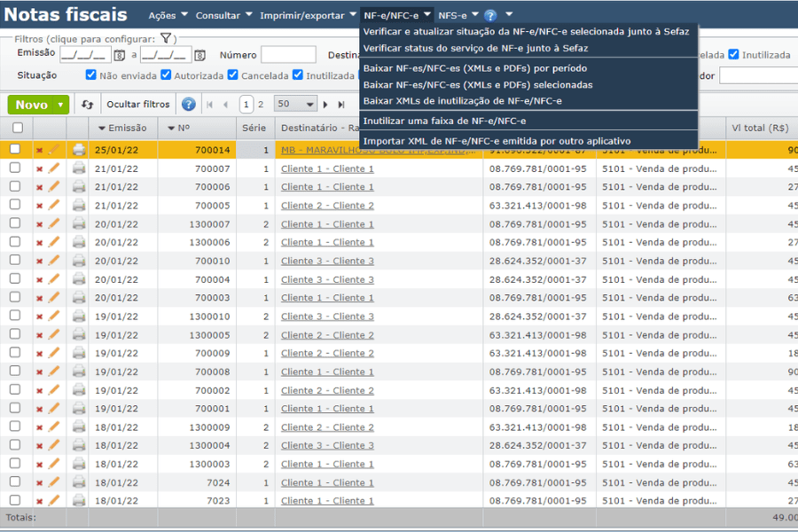Cancel invoice 700007 using the red X
The image size is (798, 532).
(39, 168)
